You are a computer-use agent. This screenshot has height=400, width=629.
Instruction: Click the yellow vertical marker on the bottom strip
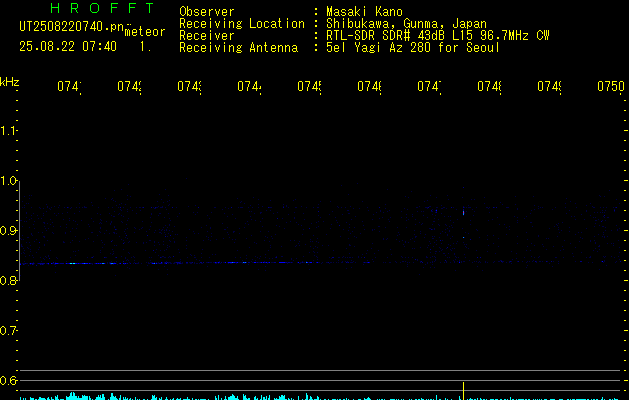pos(463,391)
